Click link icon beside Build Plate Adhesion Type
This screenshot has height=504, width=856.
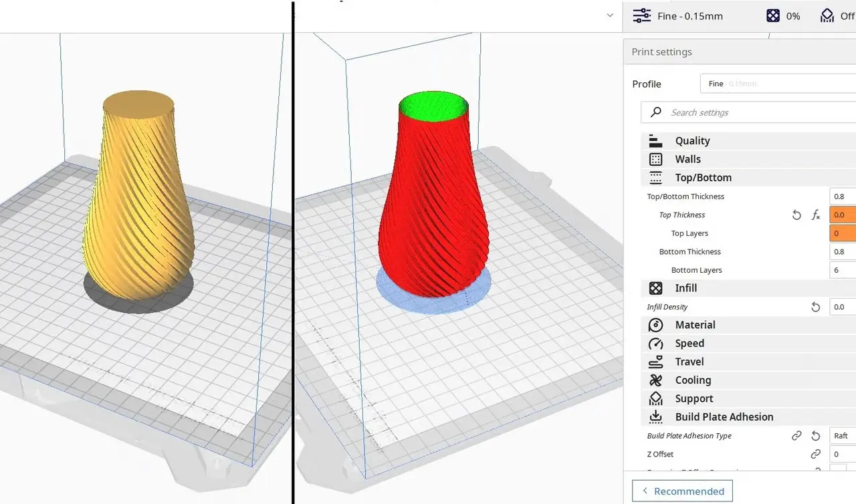coord(796,436)
